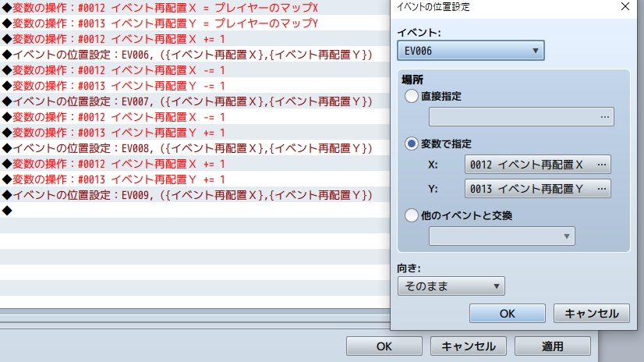Select イベント再配置X -= 1 line below EV006
644x362 pixels.
tap(195, 70)
